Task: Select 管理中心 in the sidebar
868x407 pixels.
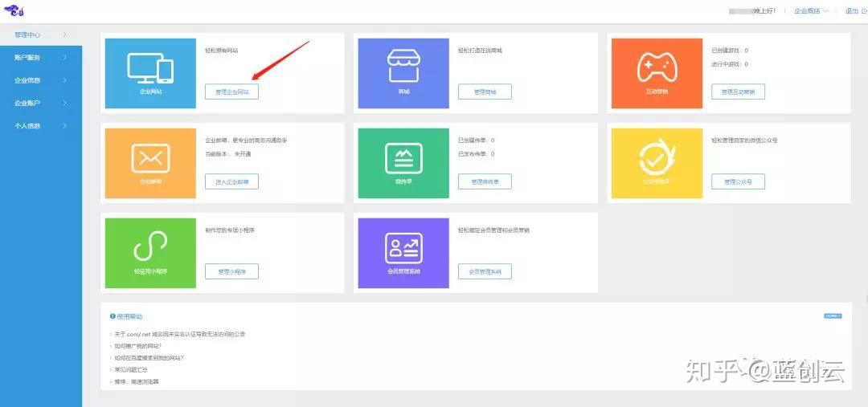Action: click(41, 35)
